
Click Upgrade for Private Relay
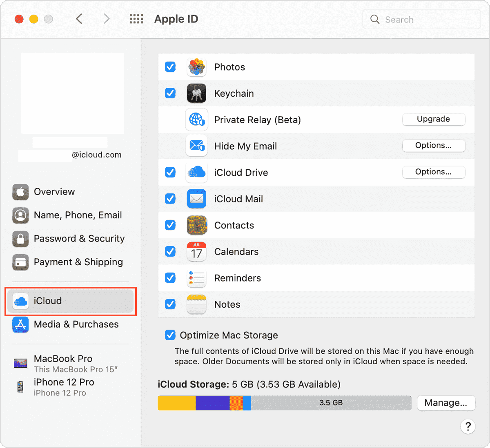(x=434, y=119)
